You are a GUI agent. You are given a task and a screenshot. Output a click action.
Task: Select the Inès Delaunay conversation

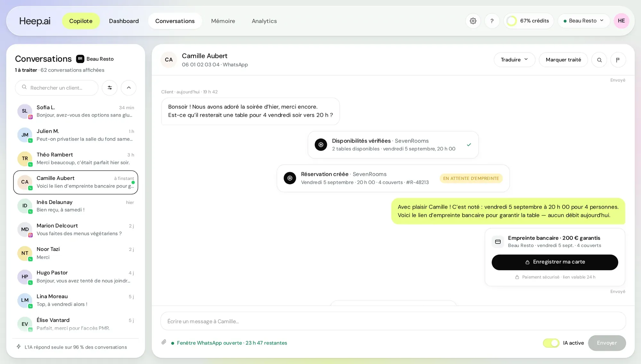(76, 206)
